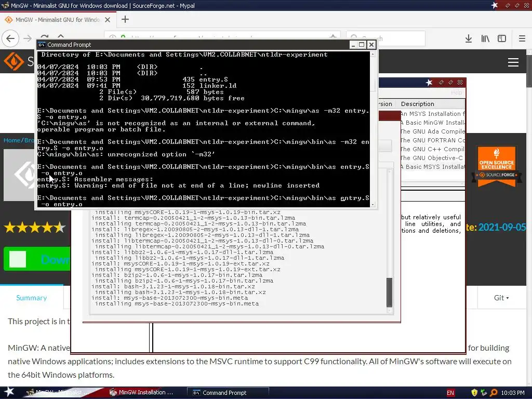Image resolution: width=532 pixels, height=399 pixels.
Task: Open the Mypal hamburger application menu
Action: pos(522,38)
